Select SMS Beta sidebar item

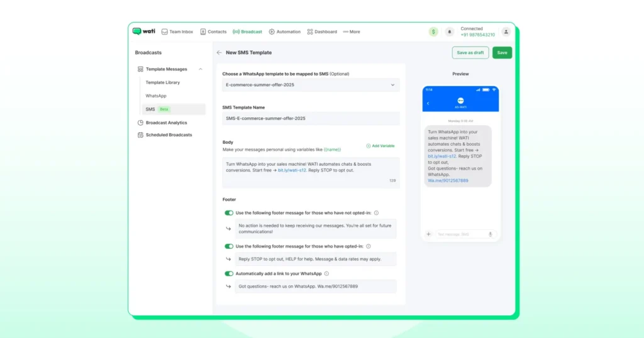click(x=174, y=109)
